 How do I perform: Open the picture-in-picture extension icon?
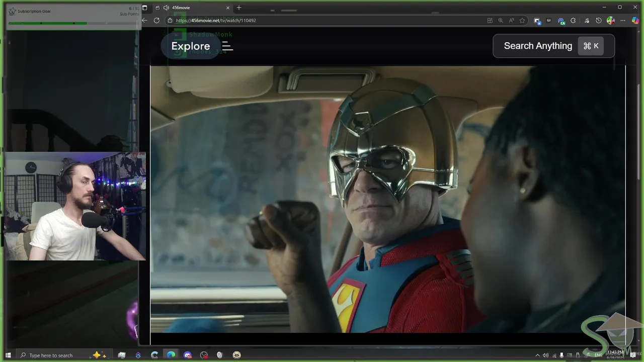click(537, 21)
